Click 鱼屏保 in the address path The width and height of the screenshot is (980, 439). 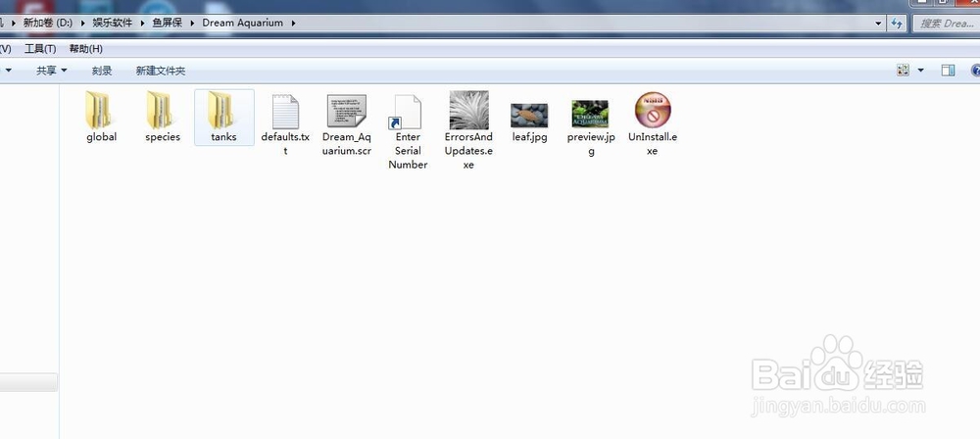(167, 23)
